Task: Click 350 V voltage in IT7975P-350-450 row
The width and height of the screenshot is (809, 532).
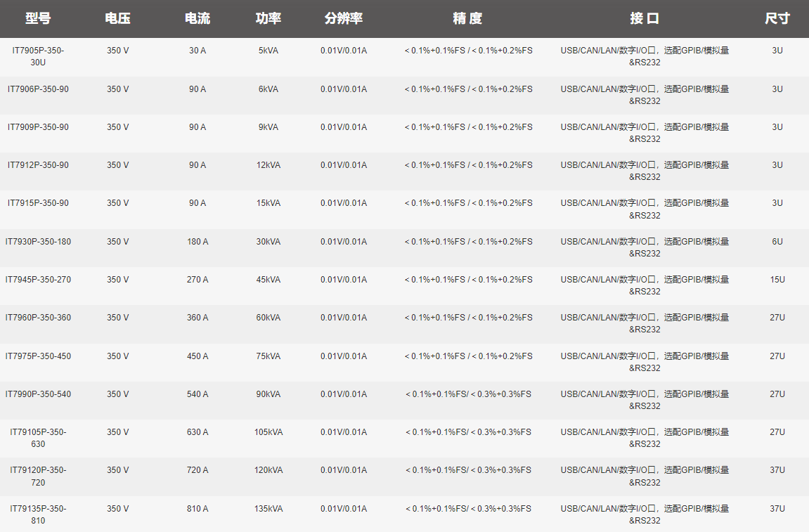Action: pos(117,356)
